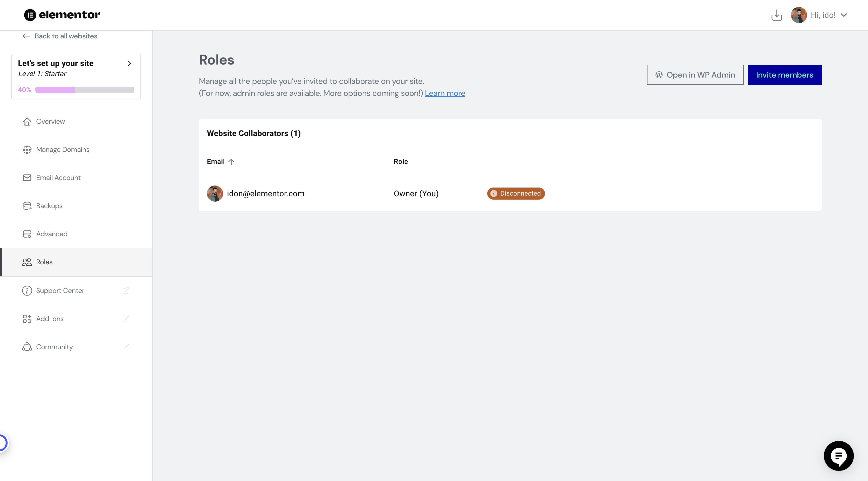Follow the Learn more link

(445, 93)
